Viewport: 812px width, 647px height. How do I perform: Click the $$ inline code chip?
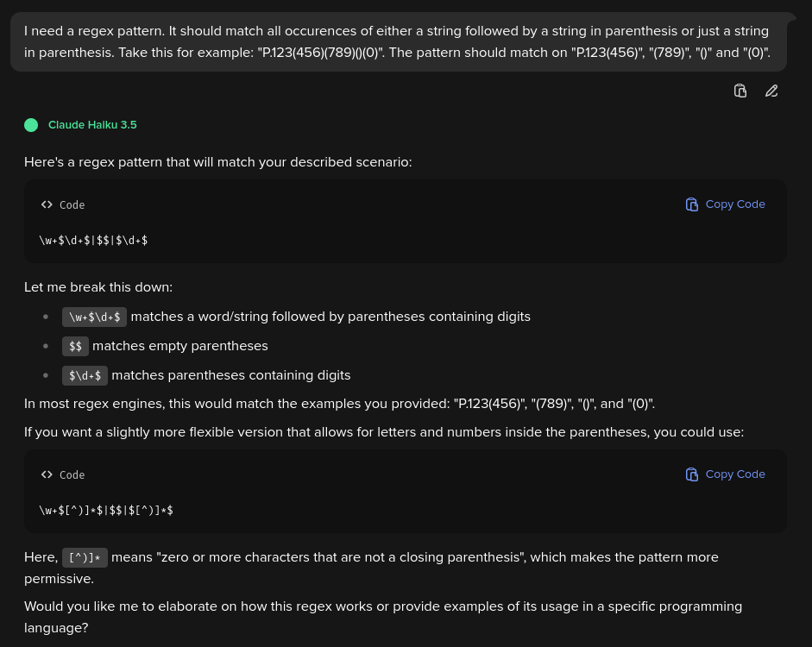tap(75, 346)
